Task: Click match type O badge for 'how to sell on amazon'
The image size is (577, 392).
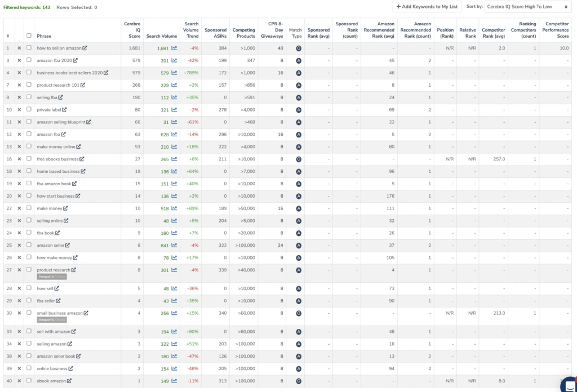Action: [299, 48]
